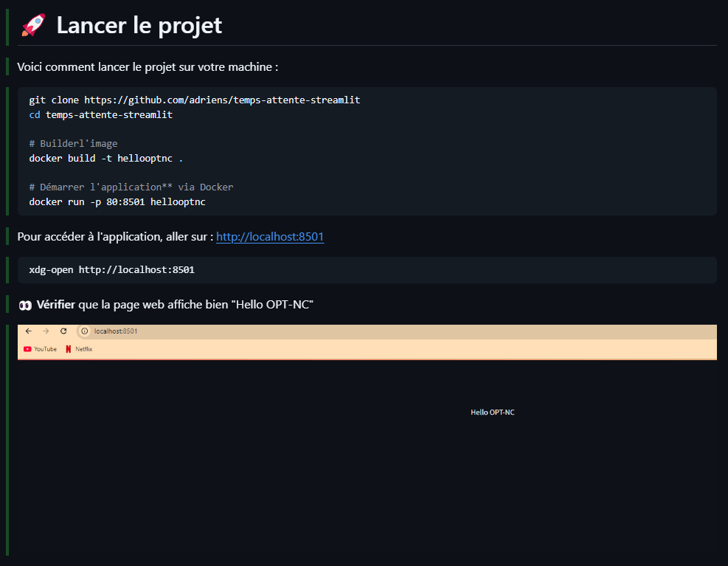Screen dimensions: 728x566
Task: Click the '# Builderl'image' comment line
Action: (73, 143)
